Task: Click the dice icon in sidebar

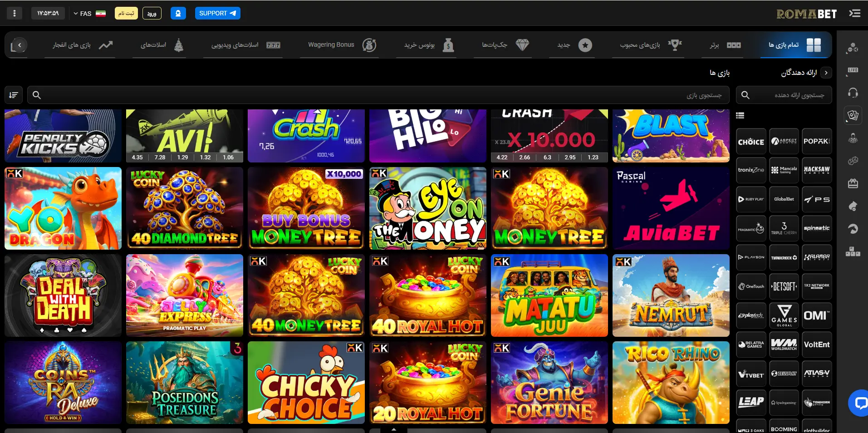Action: [853, 161]
